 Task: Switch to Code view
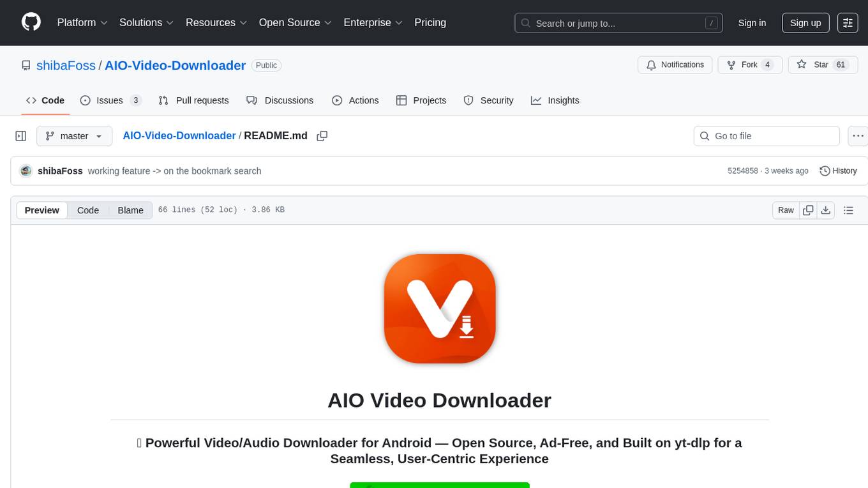88,210
